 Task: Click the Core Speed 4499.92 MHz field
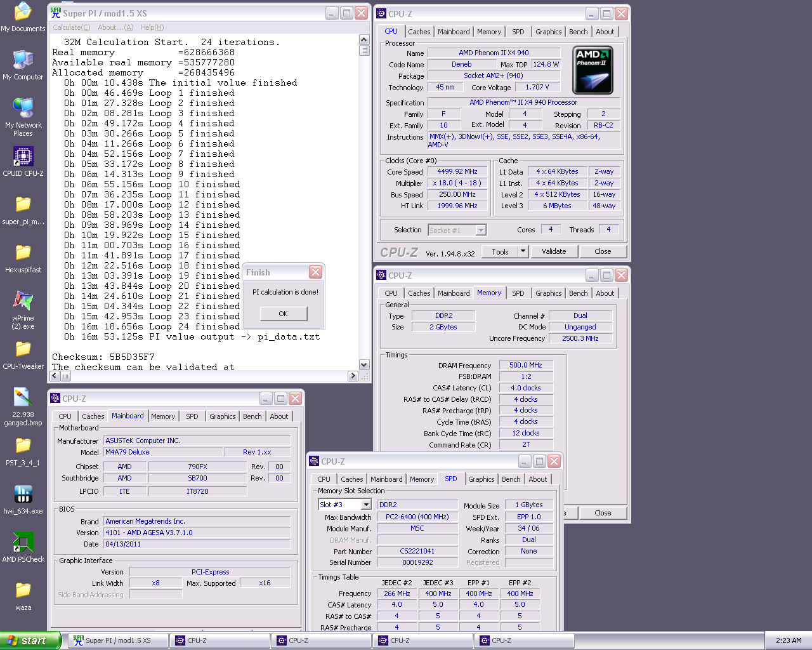tap(457, 171)
